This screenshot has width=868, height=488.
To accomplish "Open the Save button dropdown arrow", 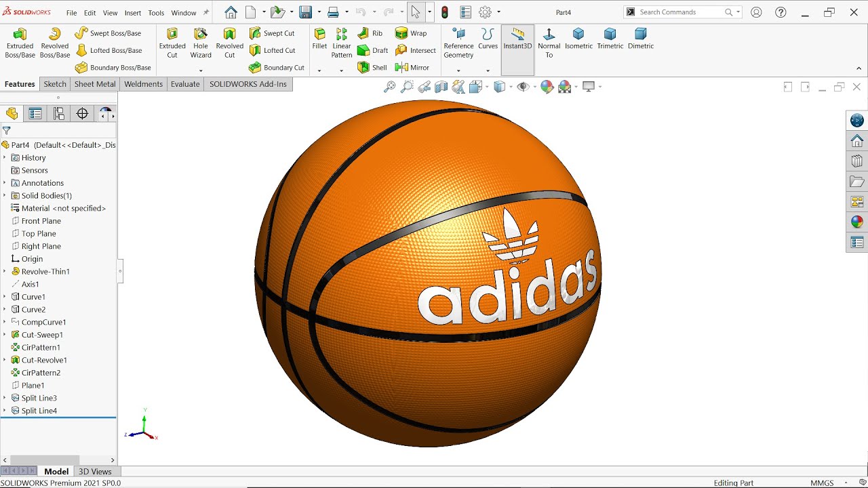I will (x=319, y=12).
